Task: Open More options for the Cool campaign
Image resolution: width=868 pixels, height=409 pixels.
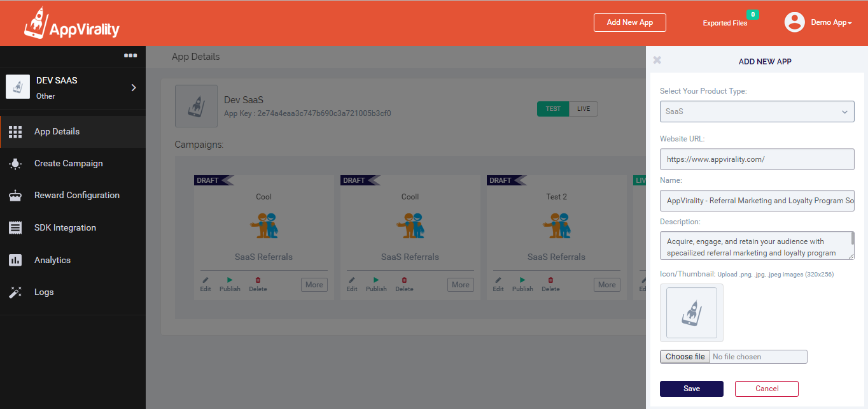Action: pos(314,285)
